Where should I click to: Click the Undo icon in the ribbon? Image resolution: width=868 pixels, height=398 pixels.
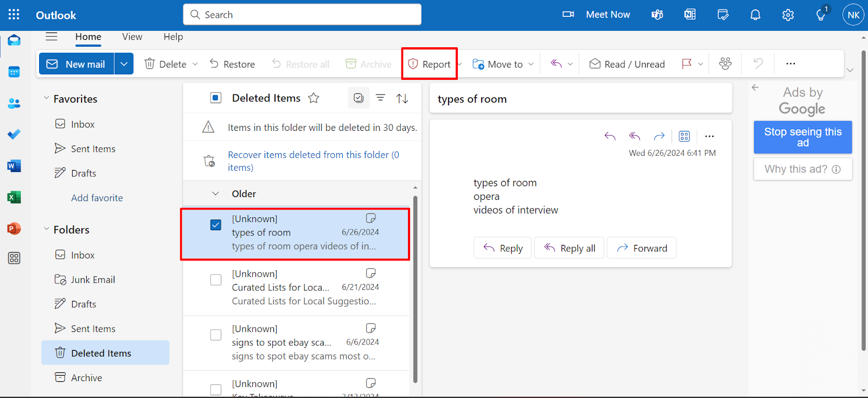tap(758, 64)
